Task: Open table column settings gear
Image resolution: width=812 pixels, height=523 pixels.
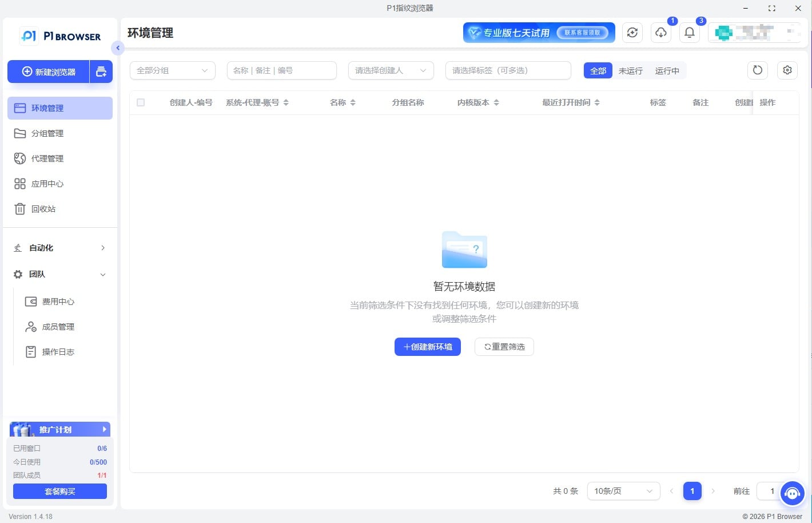Action: 787,70
